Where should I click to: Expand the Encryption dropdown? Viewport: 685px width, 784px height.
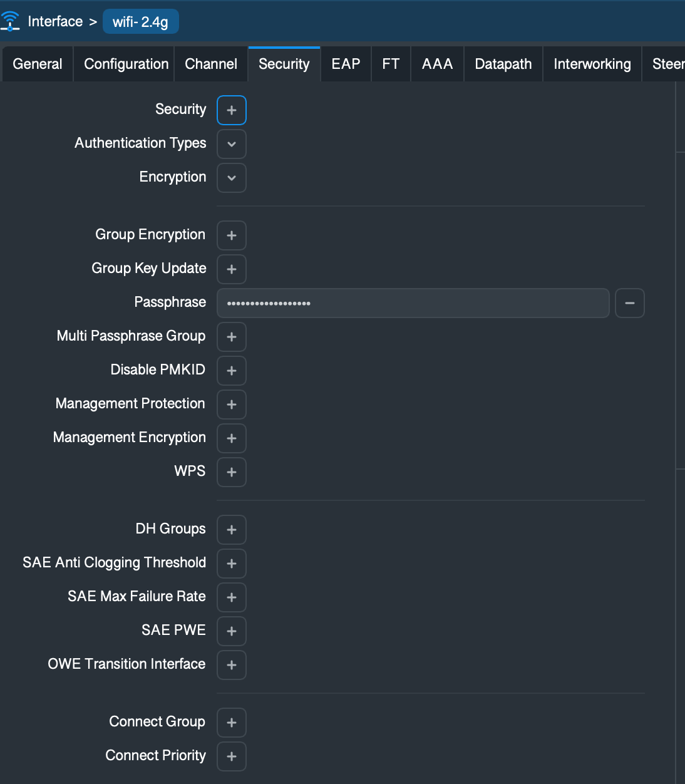(x=232, y=178)
